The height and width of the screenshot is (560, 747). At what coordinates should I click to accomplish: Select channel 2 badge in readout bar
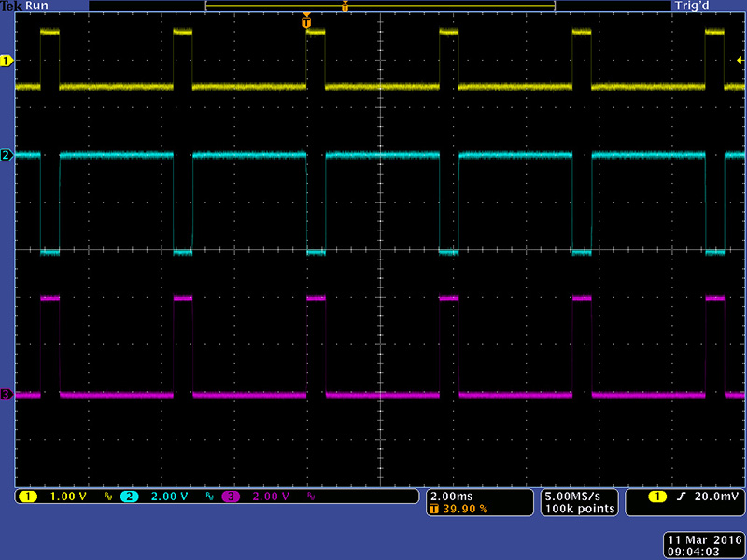point(128,497)
